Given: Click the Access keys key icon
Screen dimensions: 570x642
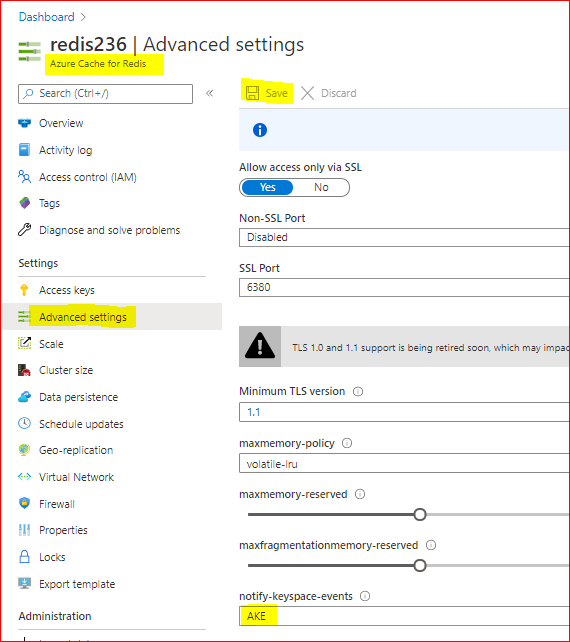Looking at the screenshot, I should tap(24, 290).
